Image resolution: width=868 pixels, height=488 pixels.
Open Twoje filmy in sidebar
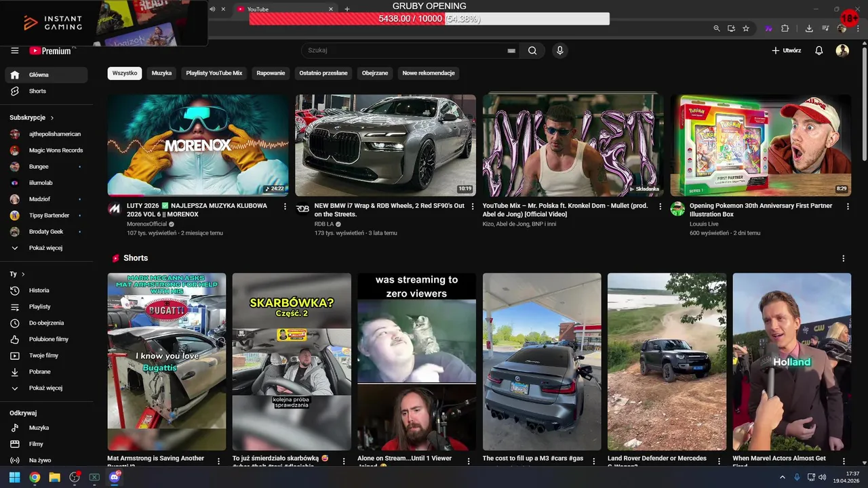(x=46, y=355)
